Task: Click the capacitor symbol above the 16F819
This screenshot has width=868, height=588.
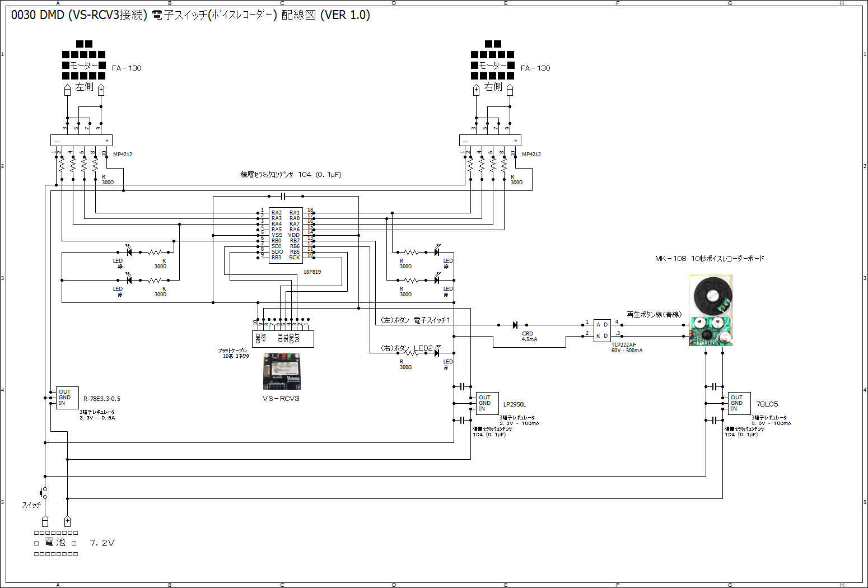Action: click(x=283, y=197)
